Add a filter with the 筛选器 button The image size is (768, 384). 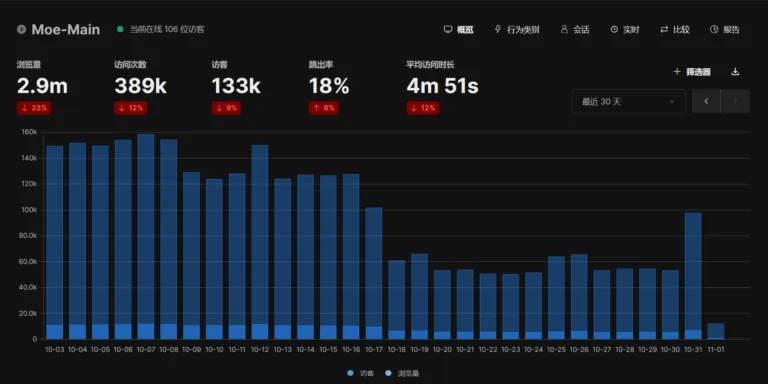[x=692, y=72]
